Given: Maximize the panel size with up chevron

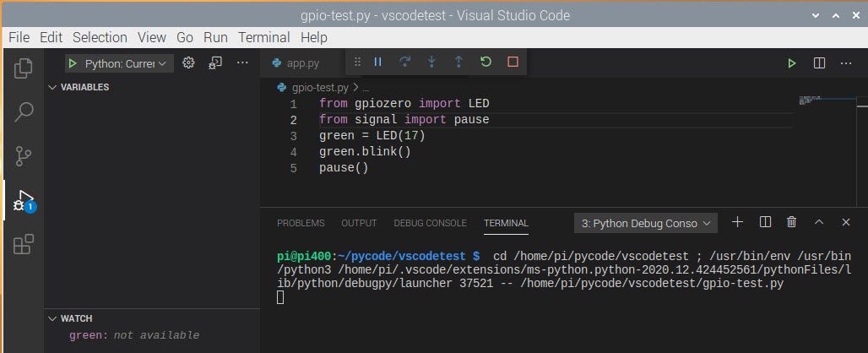Looking at the screenshot, I should click(819, 222).
